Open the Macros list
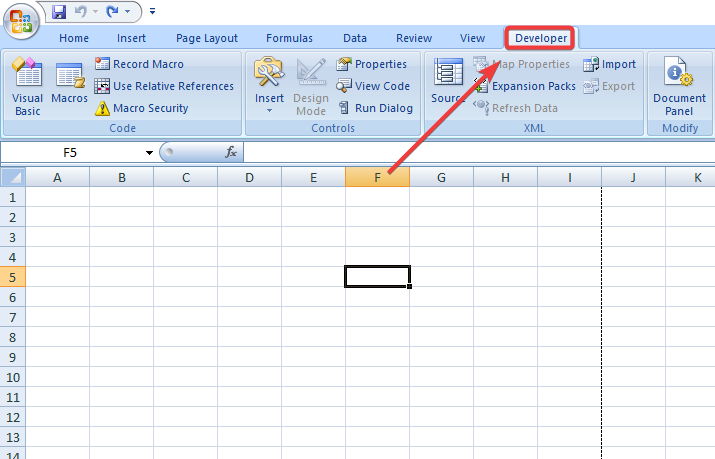This screenshot has width=715, height=459. pyautogui.click(x=69, y=83)
